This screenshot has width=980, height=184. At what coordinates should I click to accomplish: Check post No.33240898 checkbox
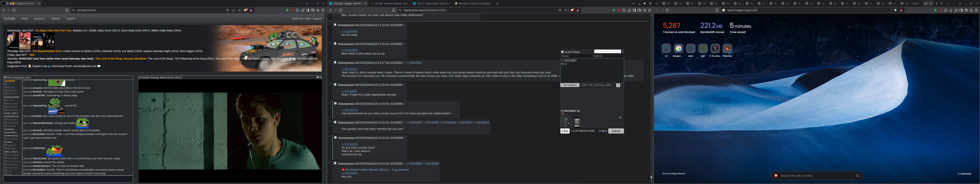pyautogui.click(x=335, y=137)
